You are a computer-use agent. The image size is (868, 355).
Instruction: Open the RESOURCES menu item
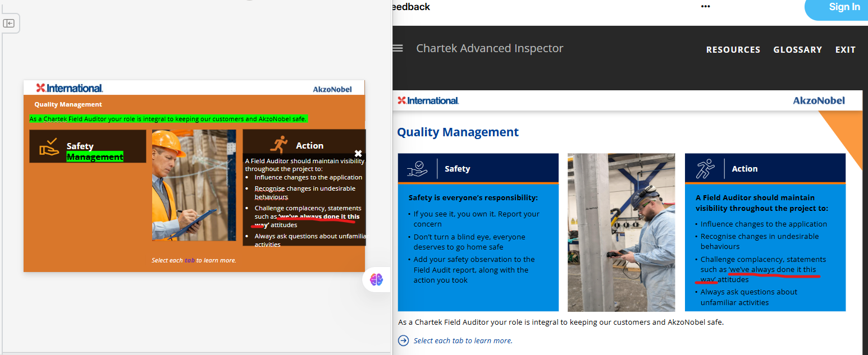pyautogui.click(x=733, y=50)
